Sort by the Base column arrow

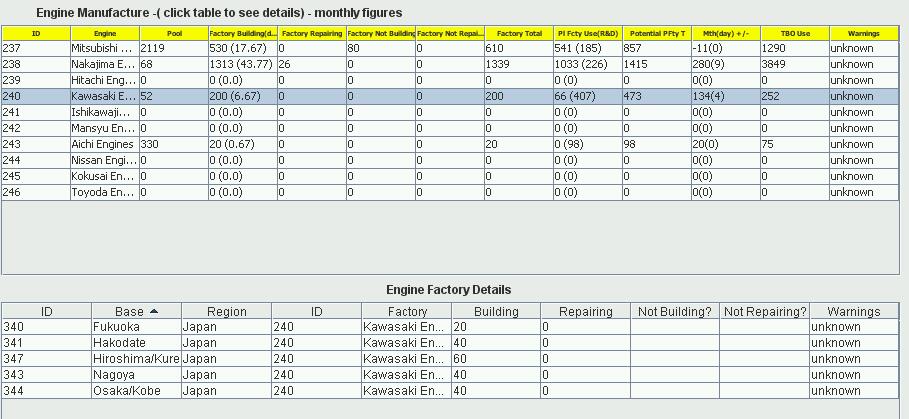pyautogui.click(x=154, y=312)
